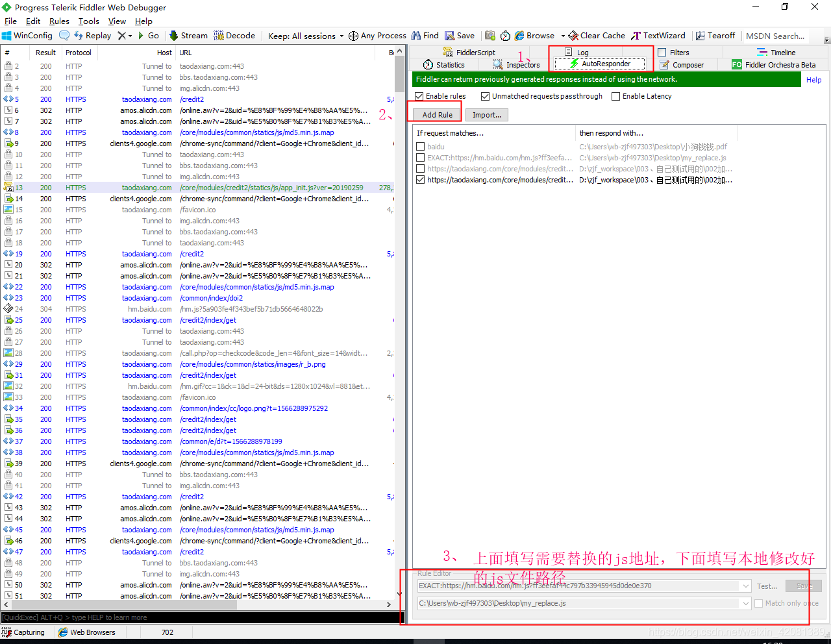The image size is (831, 644).
Task: Open the Browse dropdown arrow
Action: point(562,36)
